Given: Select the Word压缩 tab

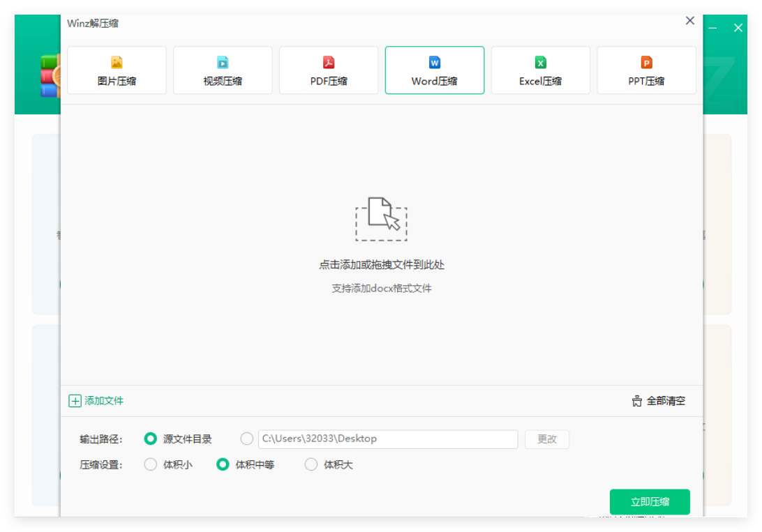Looking at the screenshot, I should [435, 70].
